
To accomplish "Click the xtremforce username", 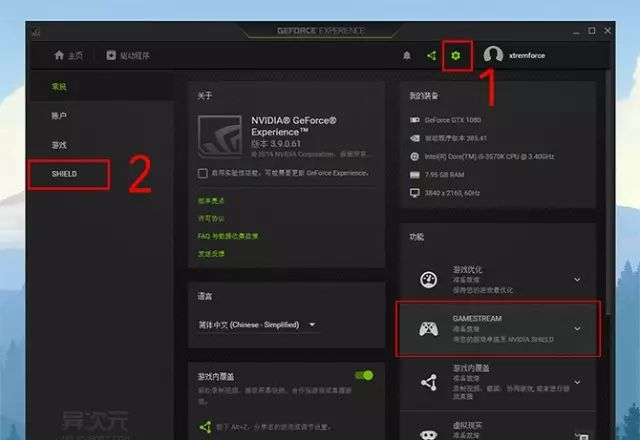I will tap(527, 56).
